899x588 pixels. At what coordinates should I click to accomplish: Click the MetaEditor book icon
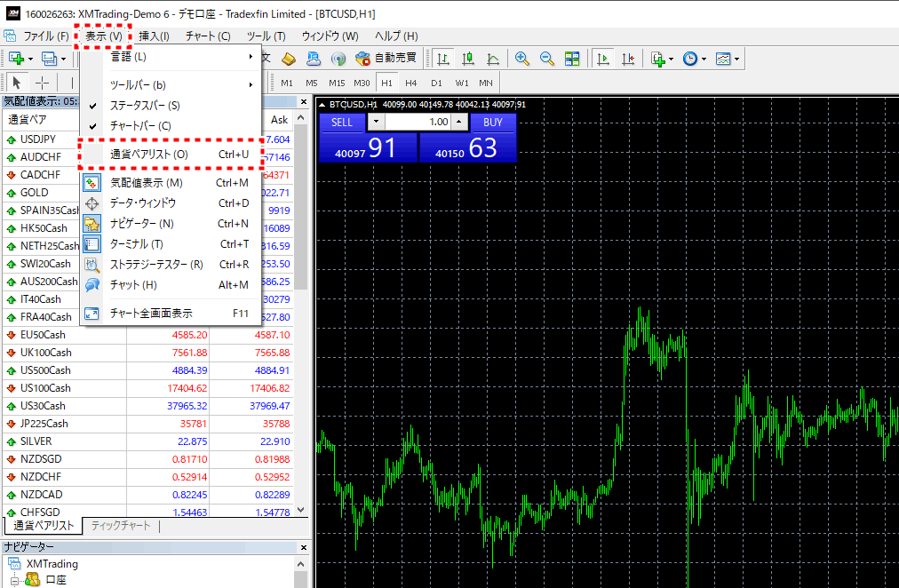click(288, 59)
